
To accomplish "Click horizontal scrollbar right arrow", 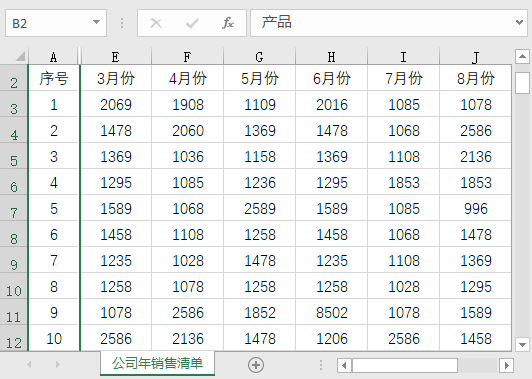I will point(507,365).
